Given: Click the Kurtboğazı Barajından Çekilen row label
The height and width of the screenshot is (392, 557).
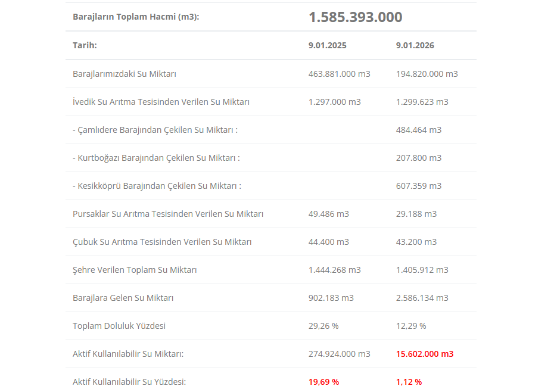Looking at the screenshot, I should tap(156, 158).
